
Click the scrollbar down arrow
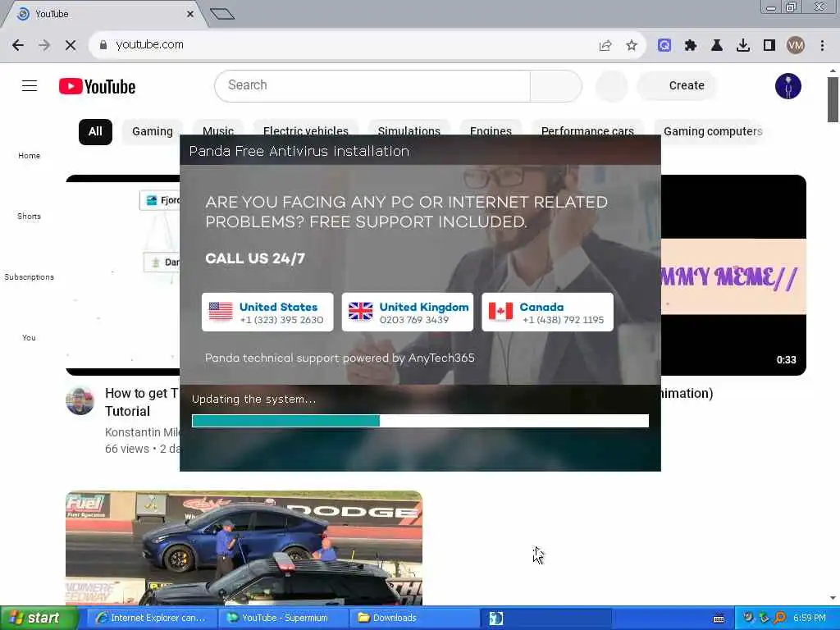click(x=833, y=598)
